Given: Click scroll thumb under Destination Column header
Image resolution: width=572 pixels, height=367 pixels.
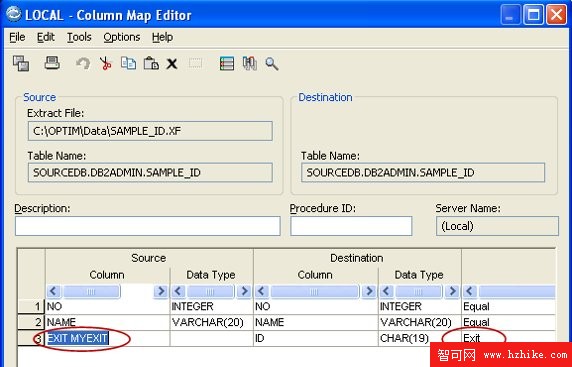Looking at the screenshot, I should coord(314,291).
